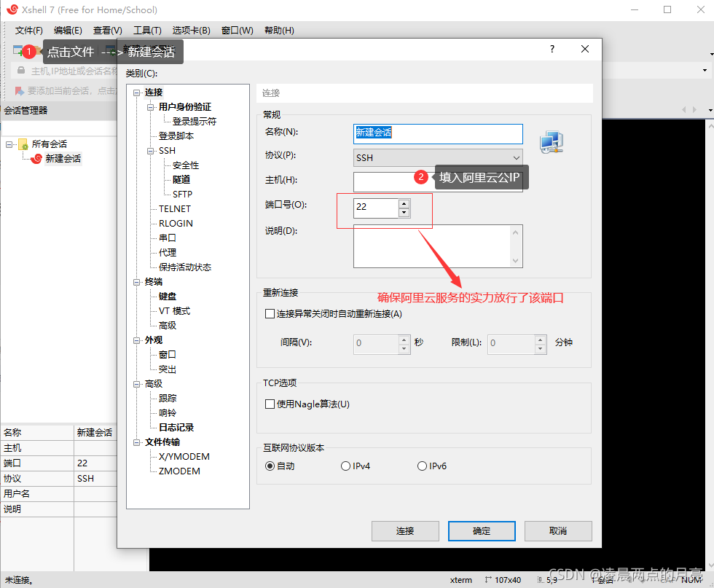Select X/YMODEM in category tree
This screenshot has height=588, width=714.
click(x=184, y=457)
